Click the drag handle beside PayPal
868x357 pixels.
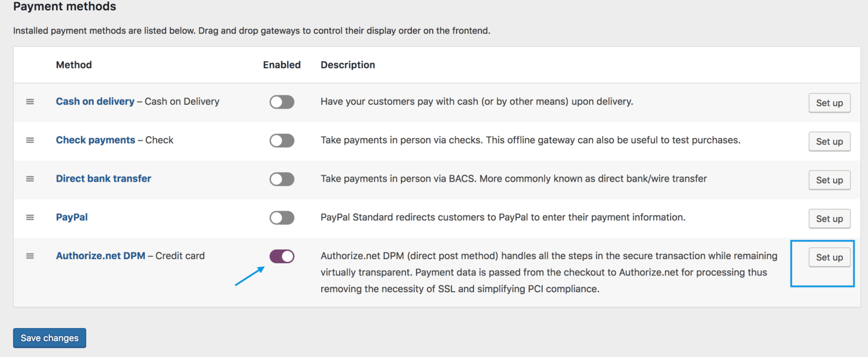(30, 218)
